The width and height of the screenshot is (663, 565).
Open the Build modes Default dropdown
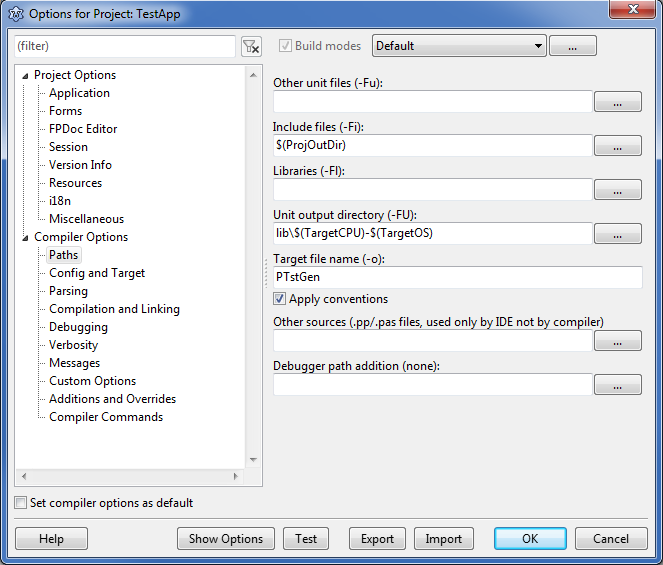click(x=459, y=46)
